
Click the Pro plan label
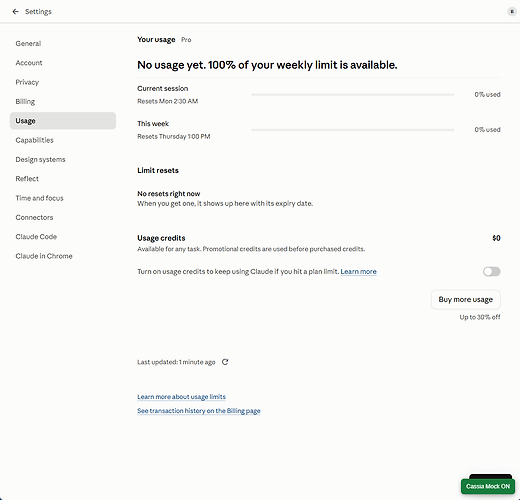[x=186, y=40]
